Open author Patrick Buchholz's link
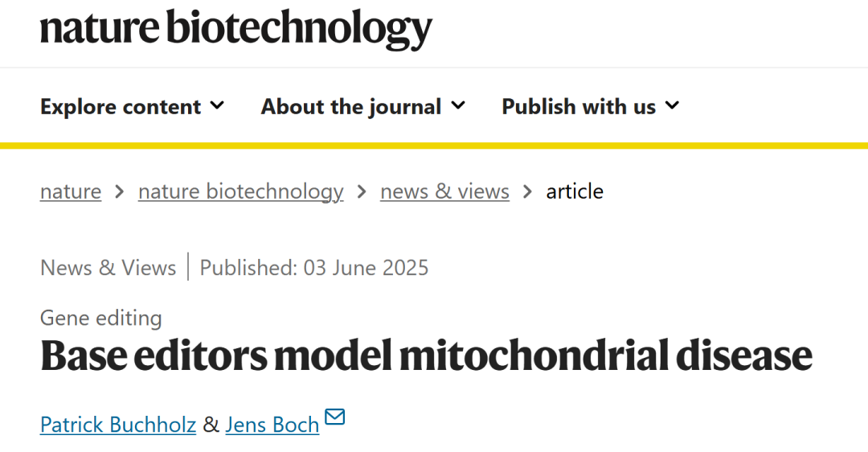The width and height of the screenshot is (868, 452). (118, 424)
